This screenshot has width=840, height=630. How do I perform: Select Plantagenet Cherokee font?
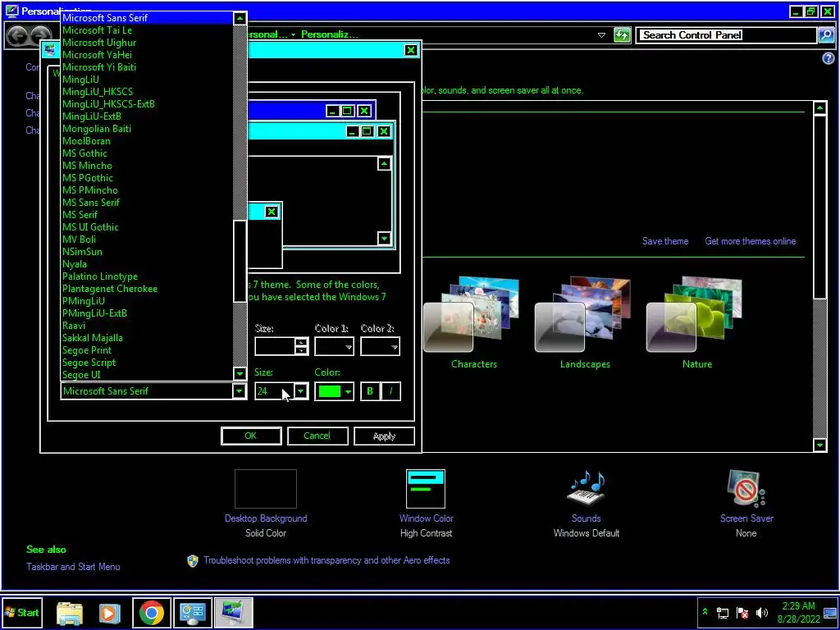pyautogui.click(x=110, y=289)
